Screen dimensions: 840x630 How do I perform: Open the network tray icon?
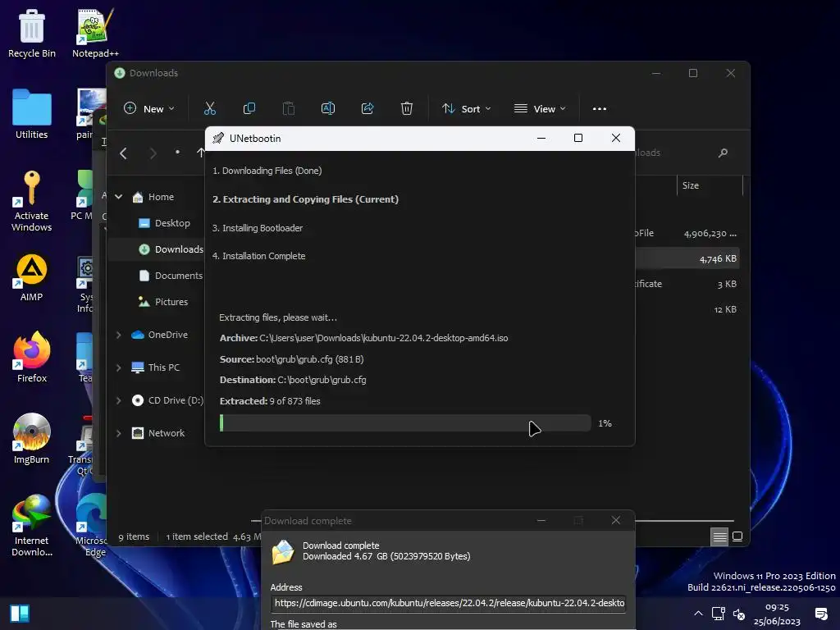pyautogui.click(x=719, y=614)
